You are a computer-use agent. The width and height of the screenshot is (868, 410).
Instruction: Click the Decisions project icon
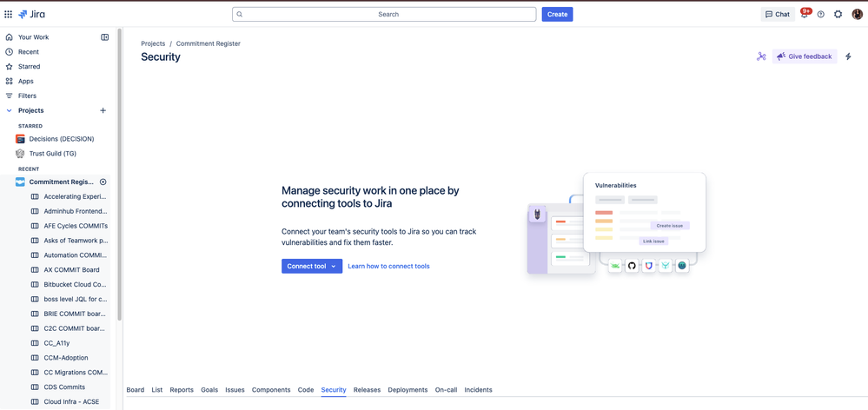(x=21, y=139)
